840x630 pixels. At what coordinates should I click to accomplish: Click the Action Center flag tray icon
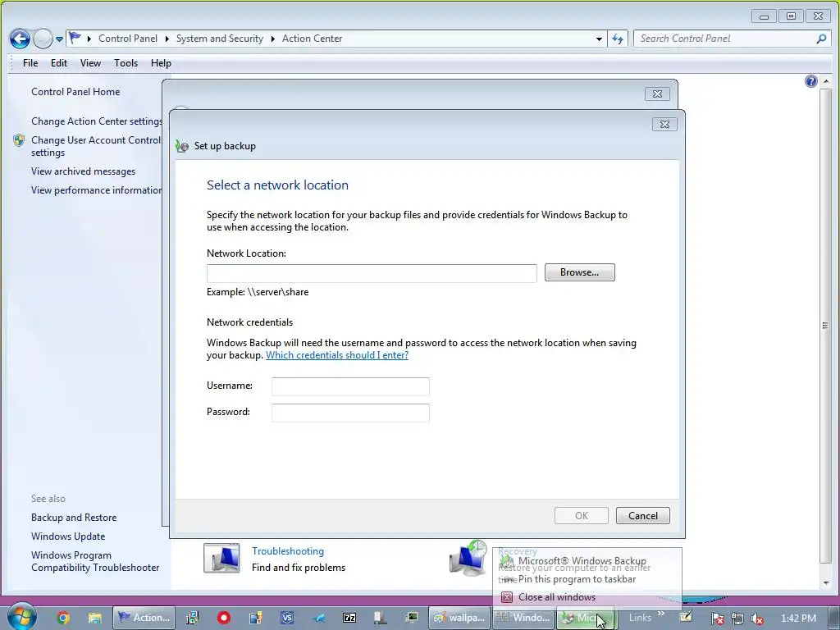tap(717, 619)
